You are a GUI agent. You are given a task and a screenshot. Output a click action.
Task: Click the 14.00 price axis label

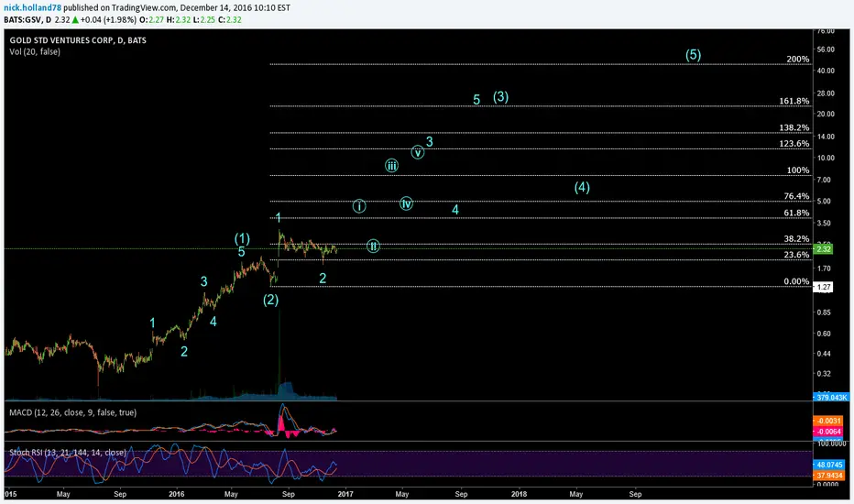826,137
